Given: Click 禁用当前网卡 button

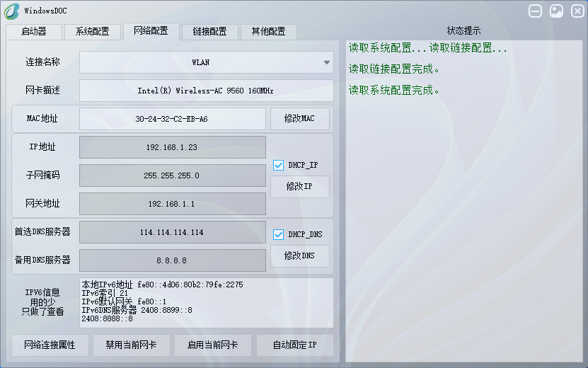Looking at the screenshot, I should pyautogui.click(x=131, y=345).
